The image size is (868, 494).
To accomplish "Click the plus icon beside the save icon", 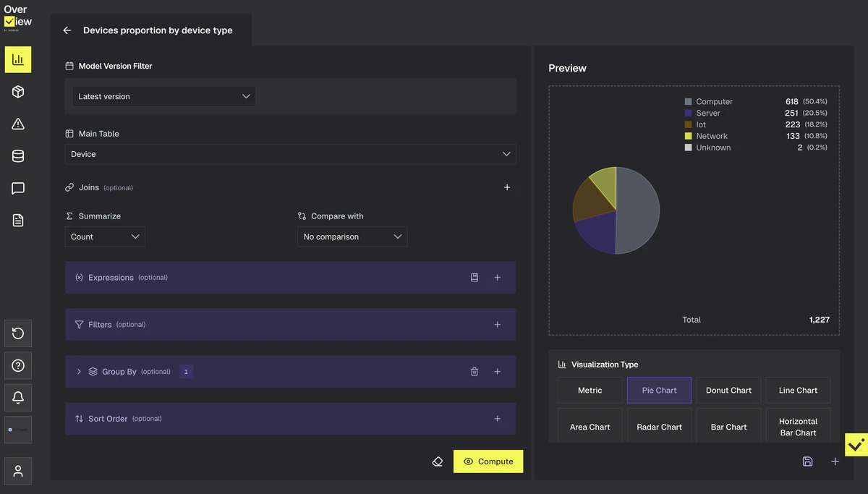I will pos(835,461).
